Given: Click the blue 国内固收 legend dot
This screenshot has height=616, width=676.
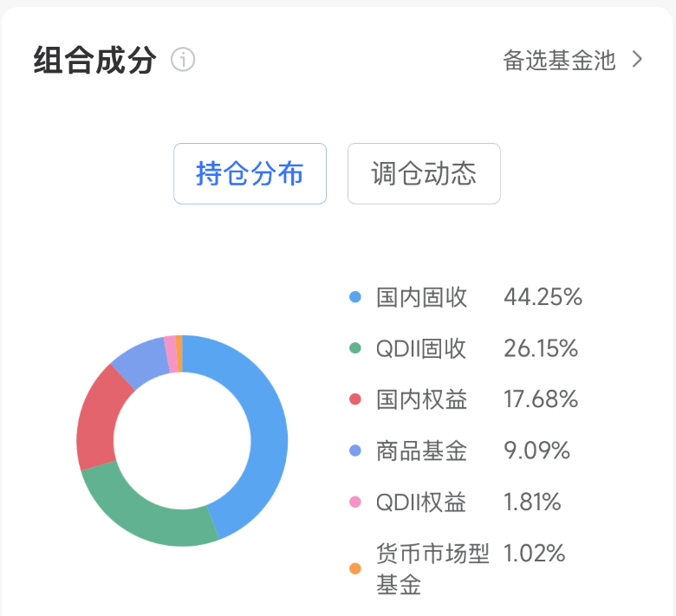Looking at the screenshot, I should coord(354,297).
